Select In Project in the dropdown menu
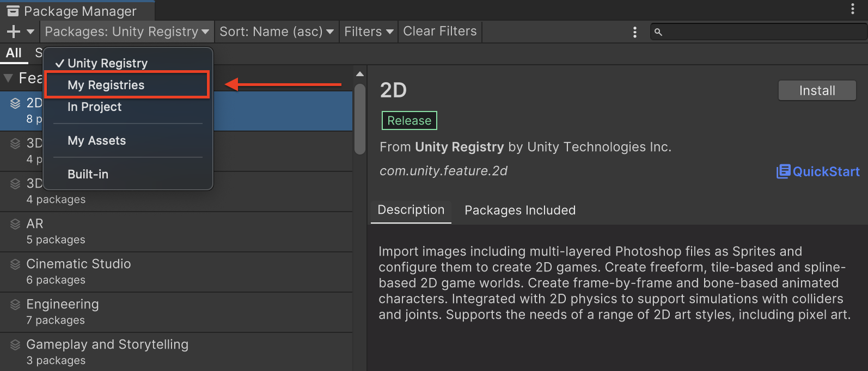 pyautogui.click(x=94, y=107)
